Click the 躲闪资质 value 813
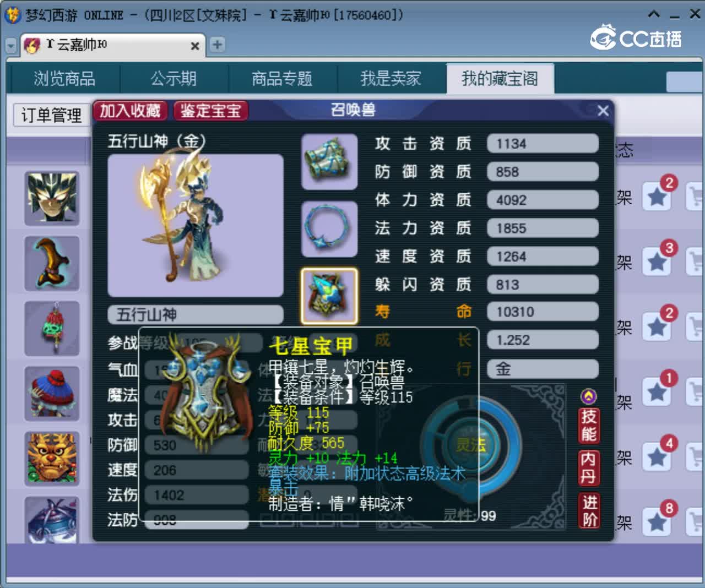This screenshot has width=705, height=588. coord(543,284)
